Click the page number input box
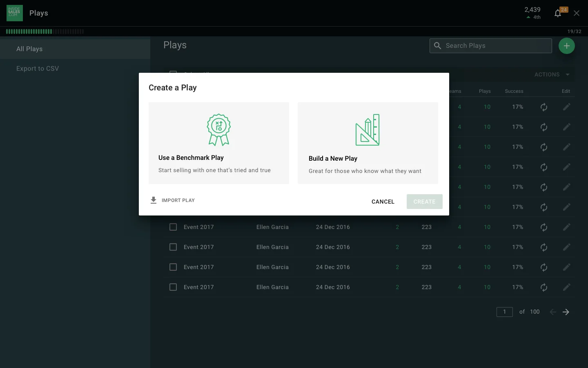Image resolution: width=588 pixels, height=368 pixels. point(505,312)
